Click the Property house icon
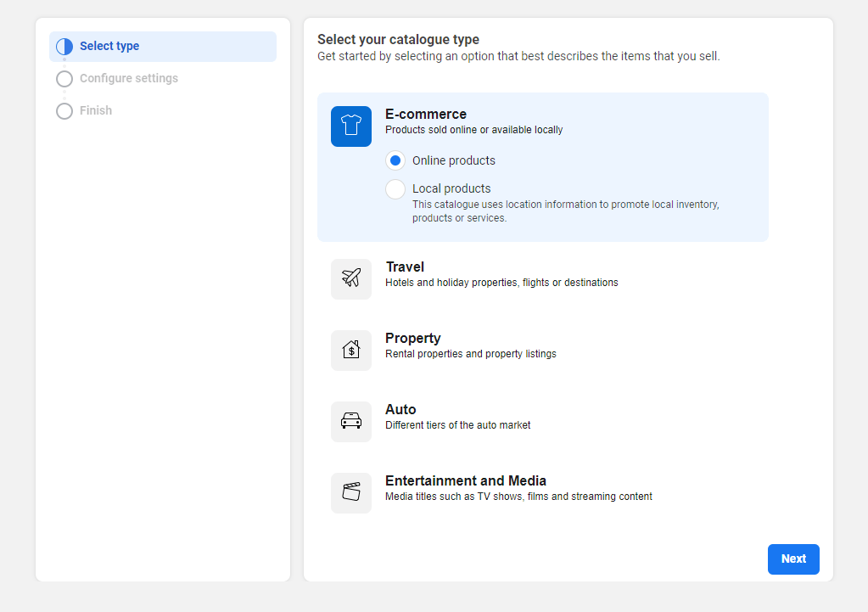The image size is (868, 612). point(351,350)
